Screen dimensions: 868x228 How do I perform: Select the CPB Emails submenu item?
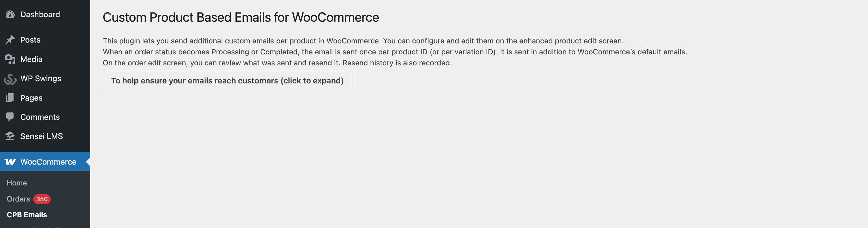pyautogui.click(x=27, y=215)
